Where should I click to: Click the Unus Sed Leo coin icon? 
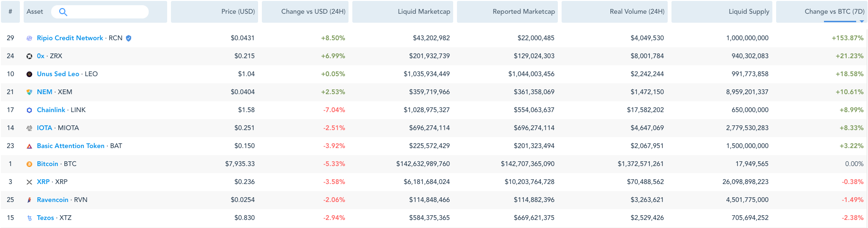[x=29, y=74]
